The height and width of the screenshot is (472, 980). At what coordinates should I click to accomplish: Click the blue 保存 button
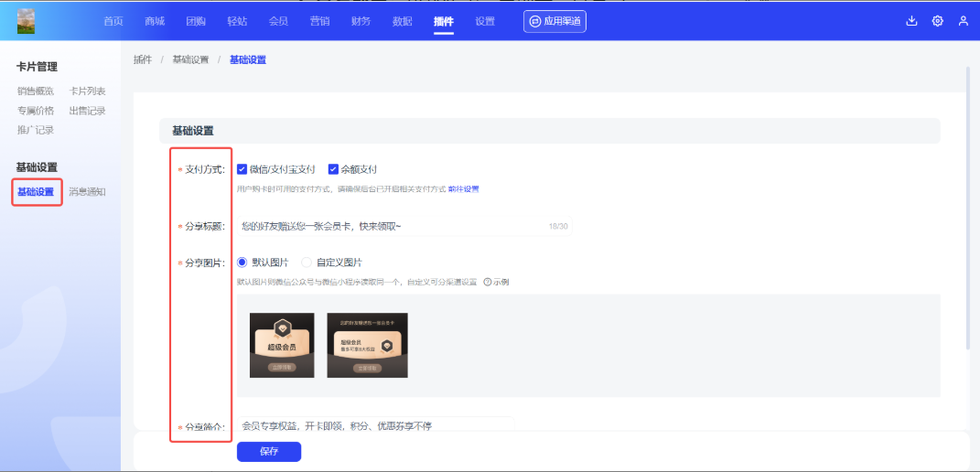(268, 452)
